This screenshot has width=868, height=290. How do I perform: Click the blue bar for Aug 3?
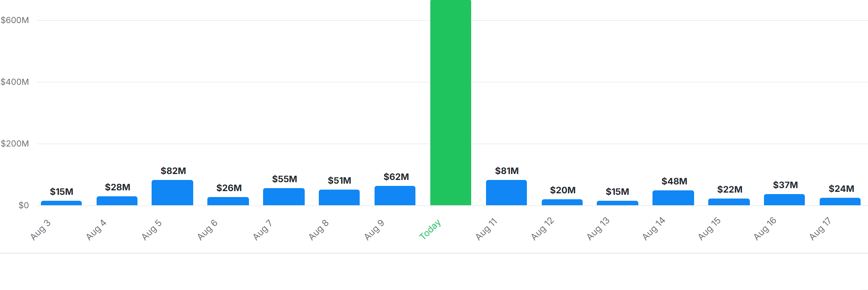click(x=61, y=203)
